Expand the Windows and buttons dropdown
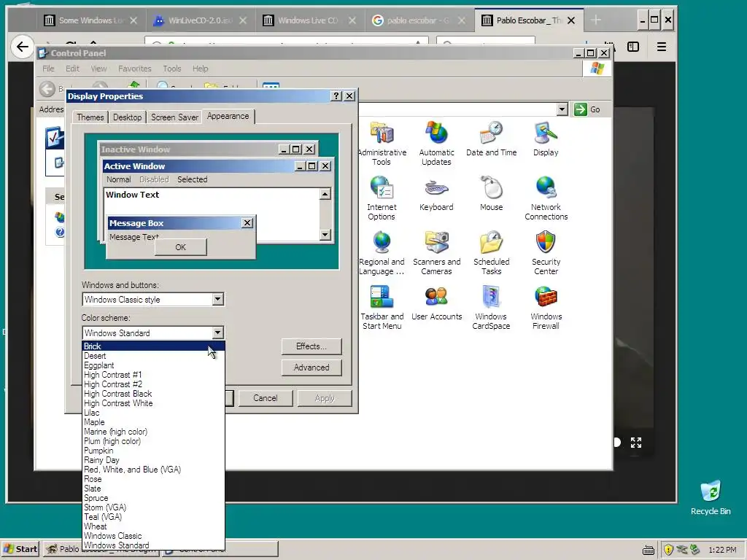 (x=217, y=299)
